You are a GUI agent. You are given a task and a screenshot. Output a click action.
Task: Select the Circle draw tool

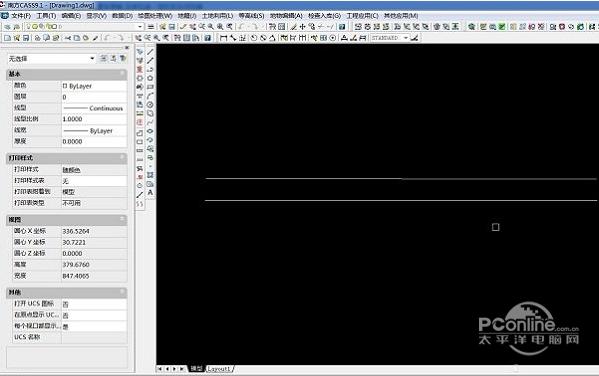coord(150,105)
